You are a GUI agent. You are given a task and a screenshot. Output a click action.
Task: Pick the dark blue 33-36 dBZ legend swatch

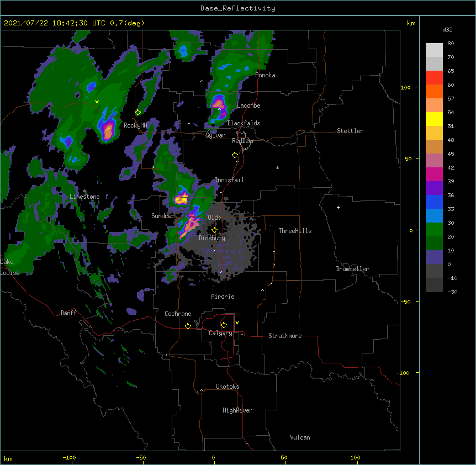(x=434, y=202)
